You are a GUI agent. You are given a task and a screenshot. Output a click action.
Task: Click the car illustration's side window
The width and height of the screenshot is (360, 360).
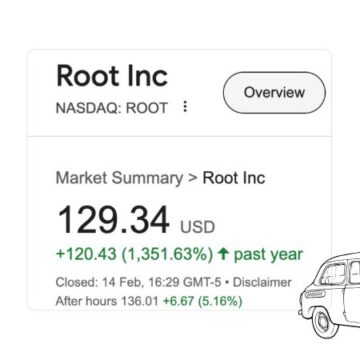point(332,274)
